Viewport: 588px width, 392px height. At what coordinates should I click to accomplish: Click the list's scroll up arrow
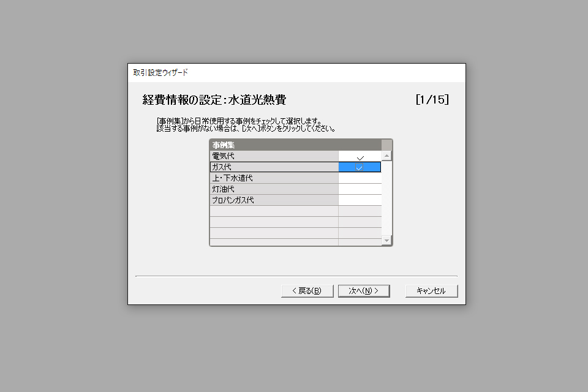[386, 156]
